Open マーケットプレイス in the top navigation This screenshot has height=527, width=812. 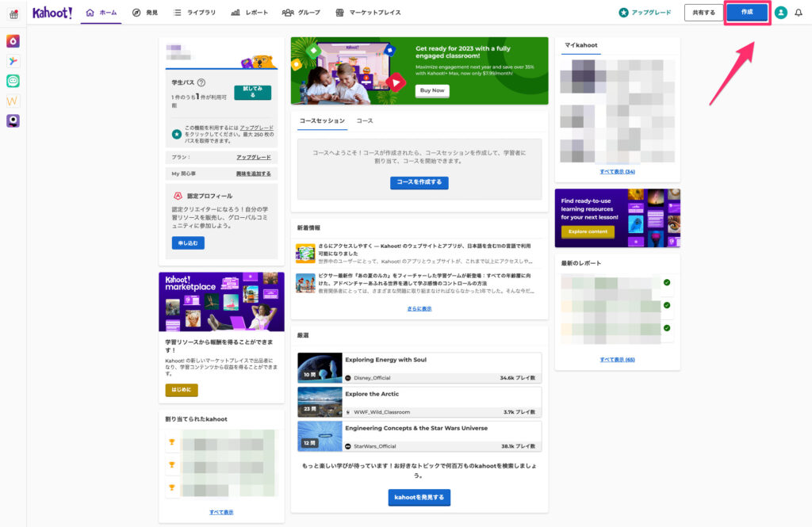point(368,13)
